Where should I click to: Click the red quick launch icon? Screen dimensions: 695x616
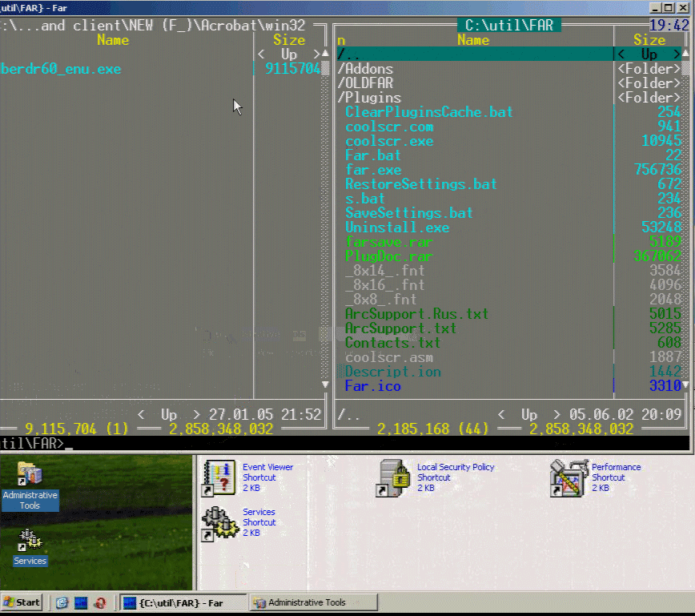coord(100,602)
